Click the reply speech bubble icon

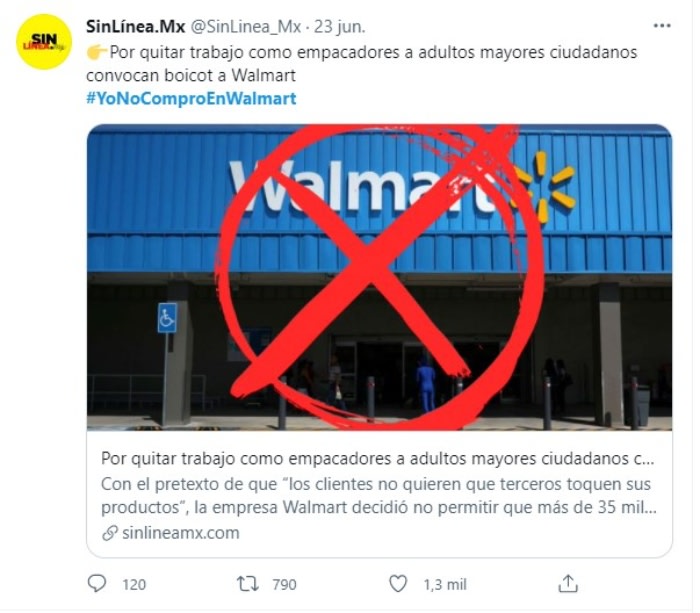(x=97, y=583)
